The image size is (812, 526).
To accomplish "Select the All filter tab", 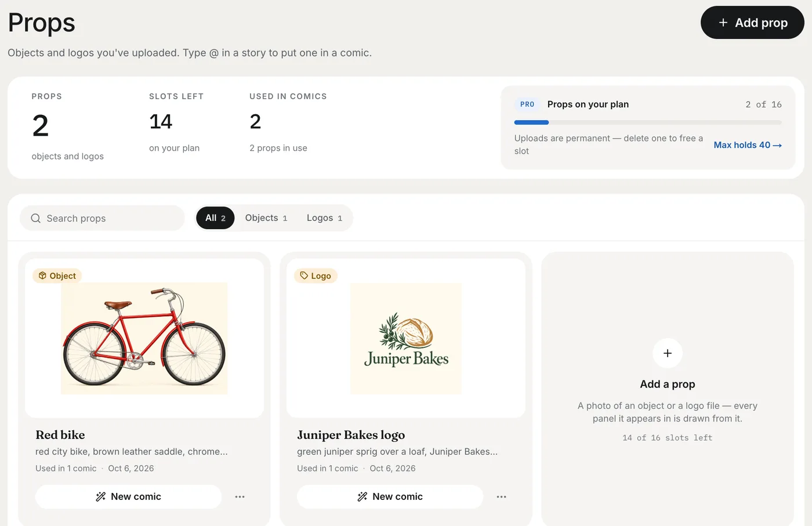I will click(x=215, y=218).
